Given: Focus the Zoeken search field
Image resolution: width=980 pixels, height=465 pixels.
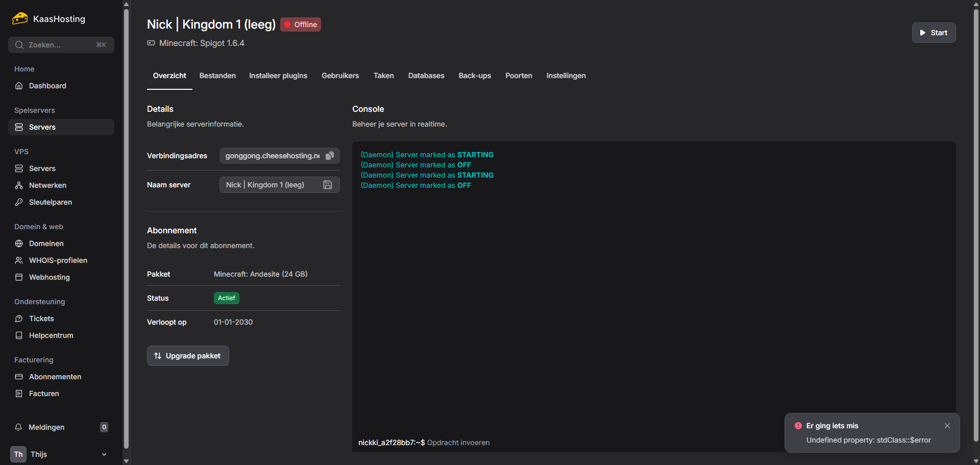Looking at the screenshot, I should 61,45.
